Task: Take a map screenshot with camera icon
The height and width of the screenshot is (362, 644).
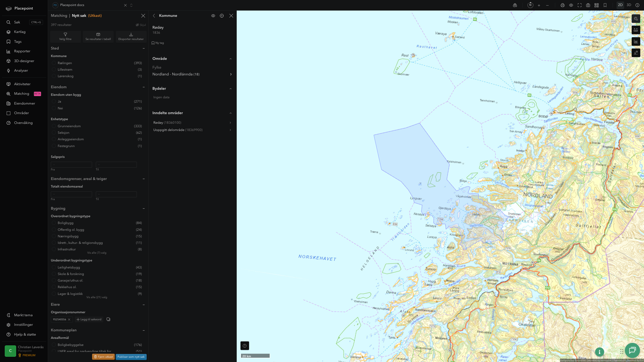Action: click(588, 5)
